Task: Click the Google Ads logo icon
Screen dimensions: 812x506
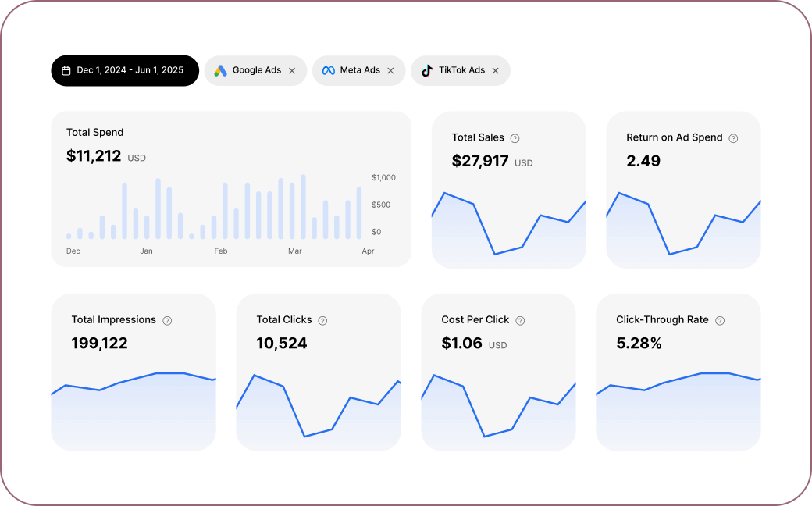Action: [x=221, y=70]
